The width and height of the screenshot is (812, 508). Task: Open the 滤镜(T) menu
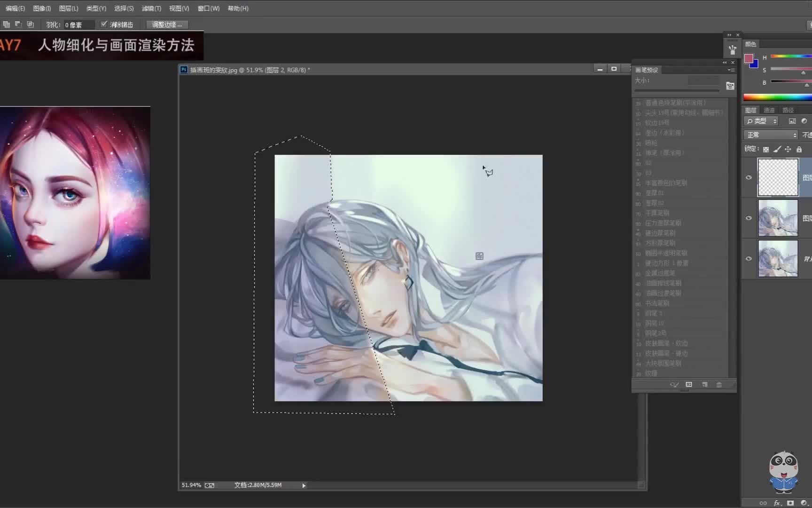151,8
